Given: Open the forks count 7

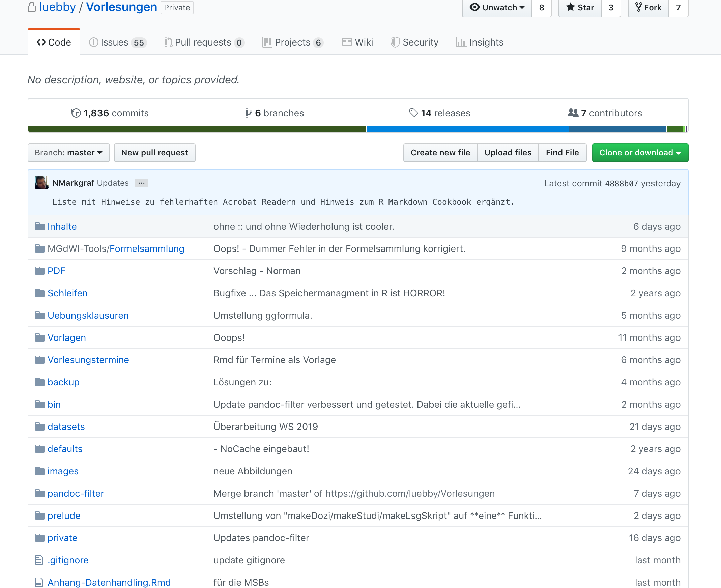Looking at the screenshot, I should point(678,8).
